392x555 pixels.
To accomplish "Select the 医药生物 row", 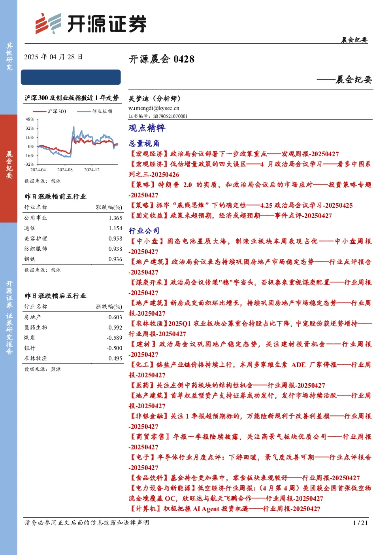I will coord(73,328).
